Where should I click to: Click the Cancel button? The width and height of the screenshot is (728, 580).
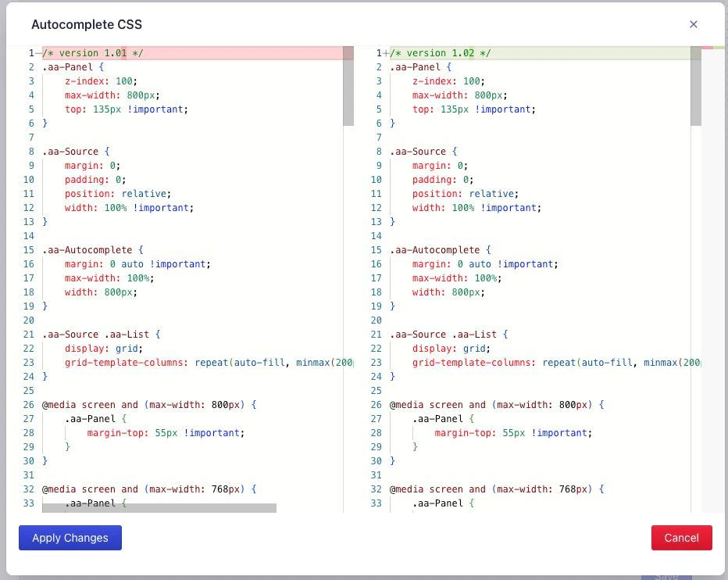(x=681, y=538)
